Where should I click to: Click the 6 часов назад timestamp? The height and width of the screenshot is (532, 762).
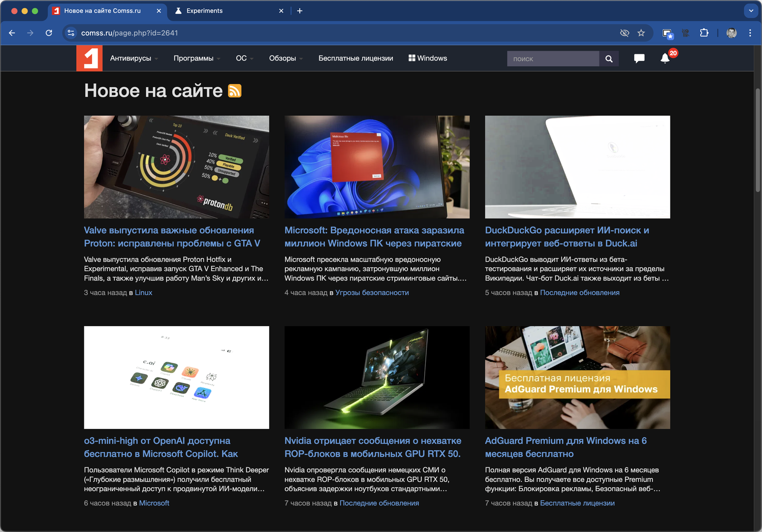[x=108, y=503]
